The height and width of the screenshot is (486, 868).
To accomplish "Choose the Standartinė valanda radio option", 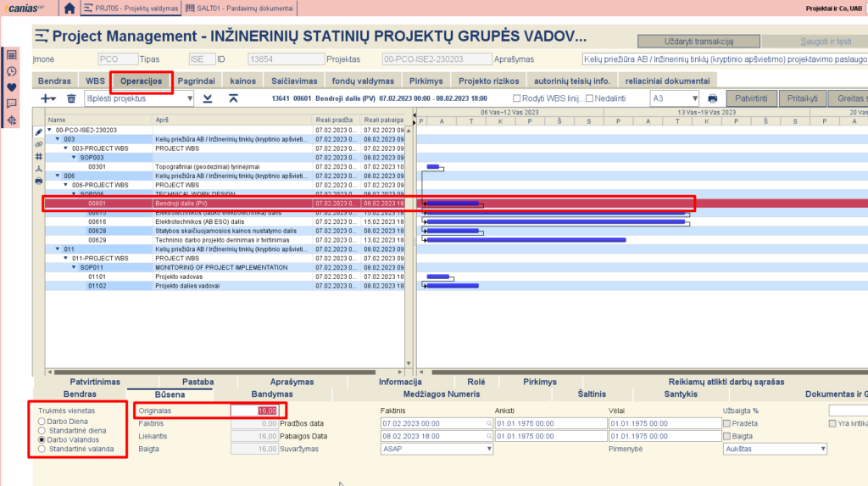I will coord(42,449).
